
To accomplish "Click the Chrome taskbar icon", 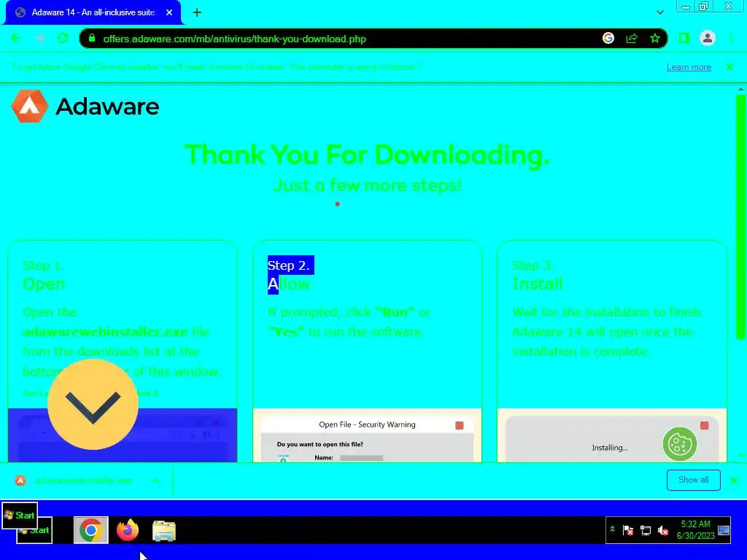I will tap(90, 529).
